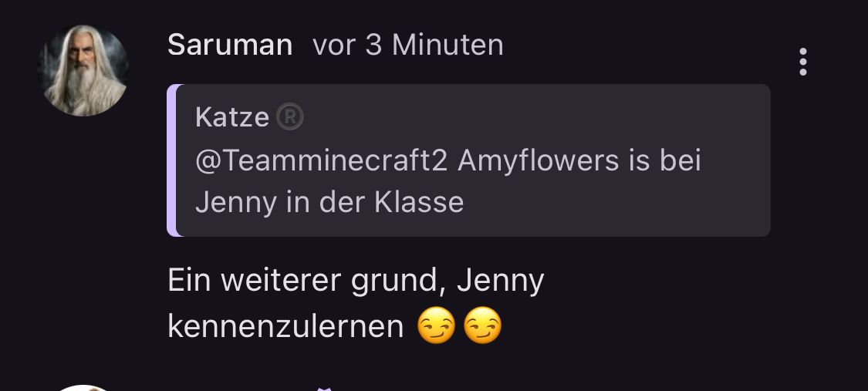Click the second smirking emoji
Image resolution: width=868 pixels, height=391 pixels.
(482, 325)
